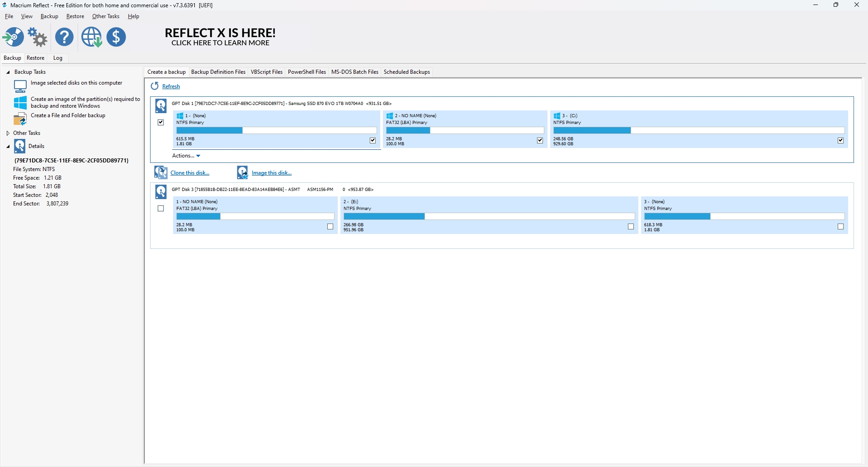
Task: Check Disk 3 partition 3 NTFS 1.81 GB checkbox
Action: [x=841, y=227]
